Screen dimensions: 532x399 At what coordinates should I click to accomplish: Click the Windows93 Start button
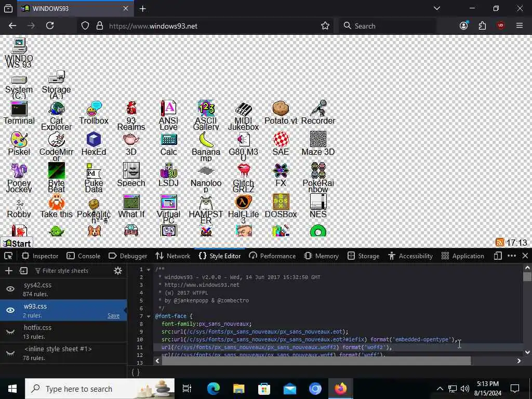click(x=17, y=243)
